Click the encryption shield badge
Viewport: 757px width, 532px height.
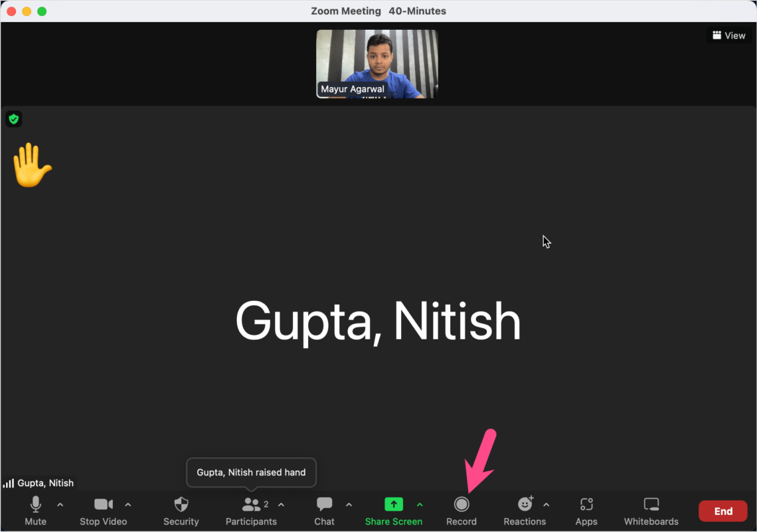pos(13,119)
